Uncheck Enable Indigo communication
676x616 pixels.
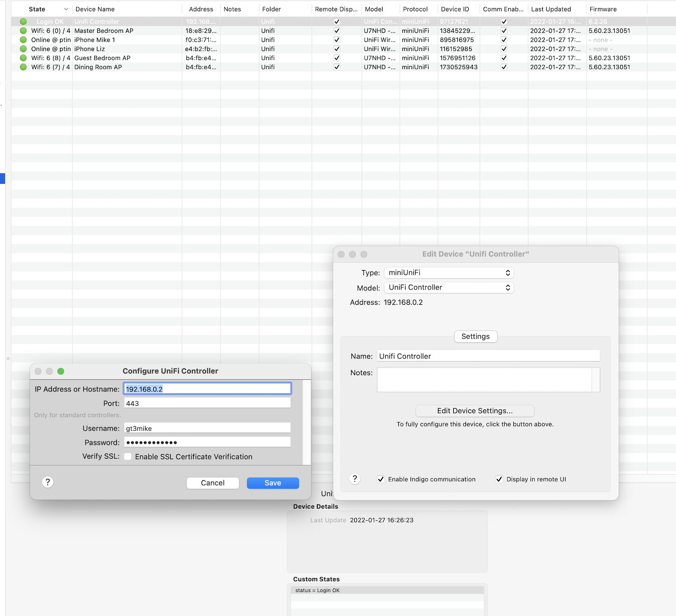381,479
